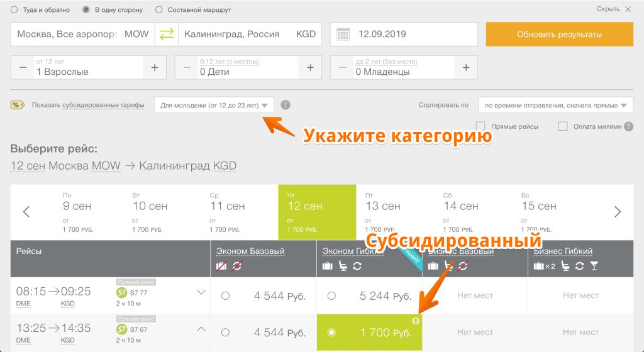This screenshot has width=644, height=352.
Task: Open calendar icon next to 12.09.2019
Action: [343, 34]
